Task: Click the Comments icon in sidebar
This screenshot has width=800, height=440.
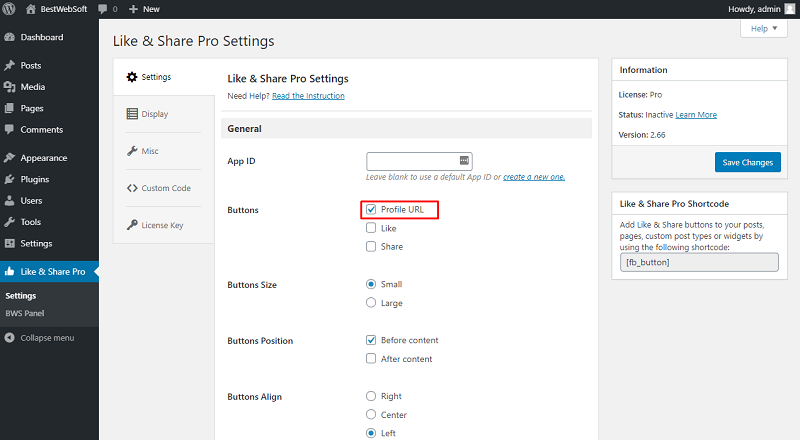Action: pos(9,129)
